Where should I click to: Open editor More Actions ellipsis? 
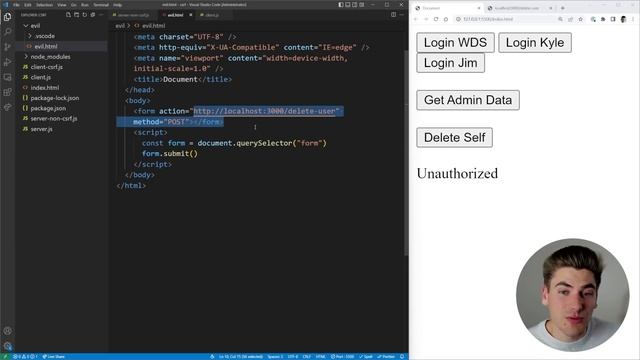click(x=402, y=15)
